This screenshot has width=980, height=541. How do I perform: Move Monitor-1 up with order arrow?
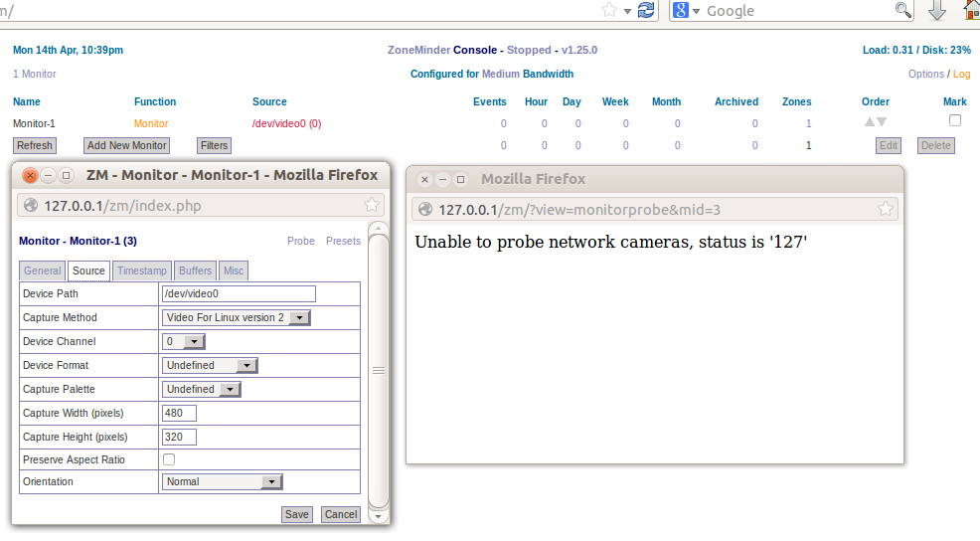tap(870, 122)
